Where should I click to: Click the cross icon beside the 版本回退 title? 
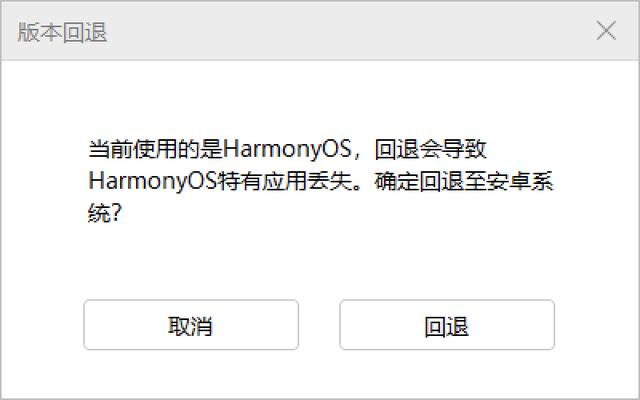click(x=606, y=31)
